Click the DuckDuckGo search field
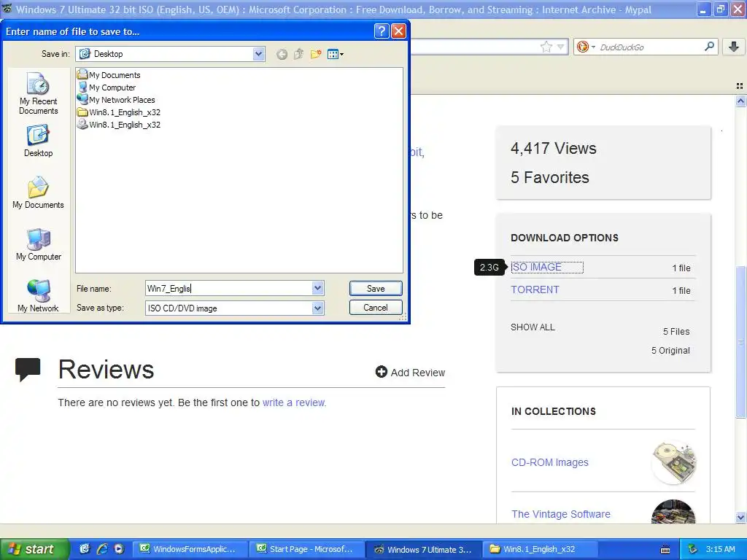The image size is (747, 560). [649, 47]
